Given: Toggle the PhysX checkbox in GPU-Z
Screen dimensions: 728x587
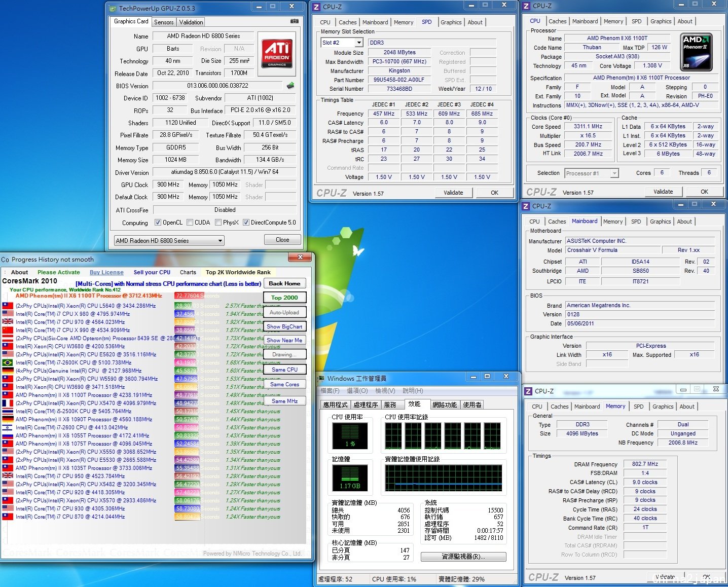Looking at the screenshot, I should 218,222.
